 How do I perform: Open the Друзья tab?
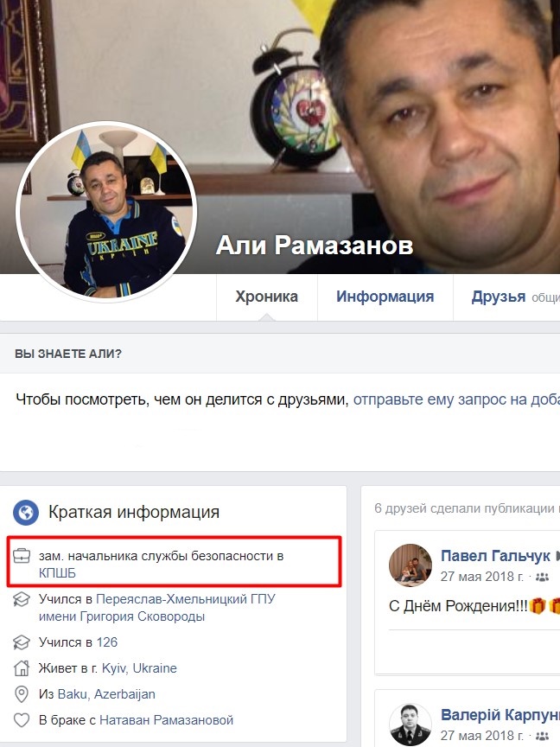pos(498,297)
